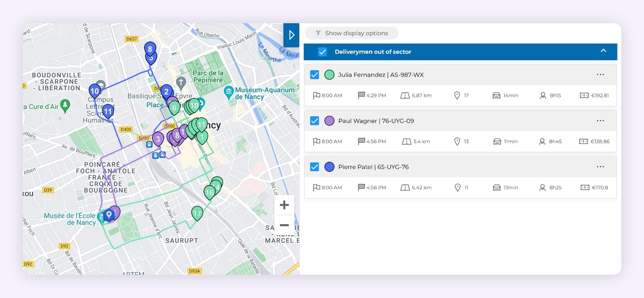644x298 pixels.
Task: Select purple map marker number 3
Action: pos(158,139)
